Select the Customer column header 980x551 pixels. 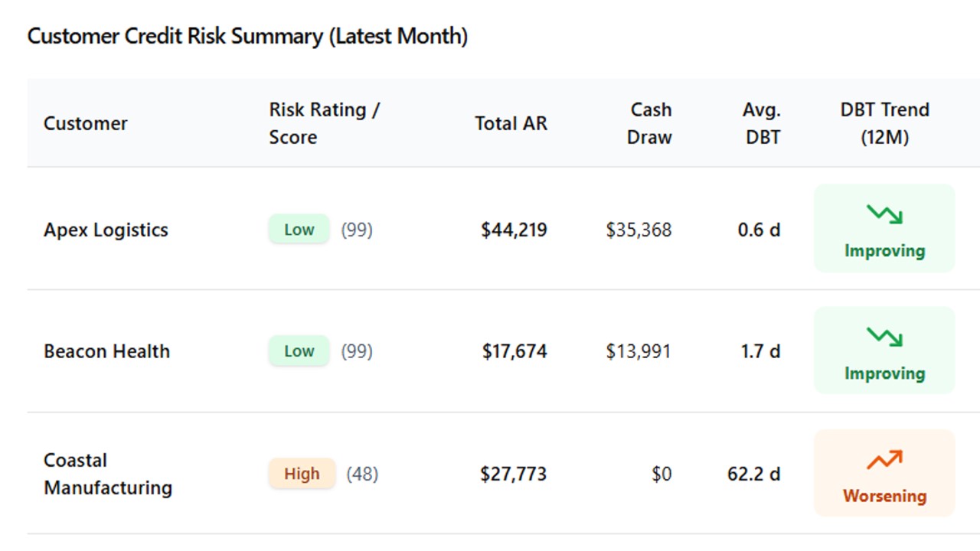[86, 123]
